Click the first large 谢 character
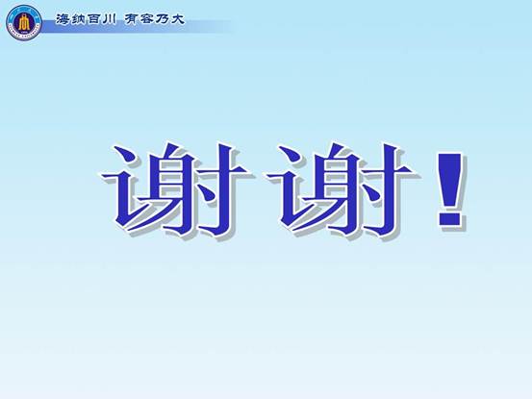 click(176, 189)
